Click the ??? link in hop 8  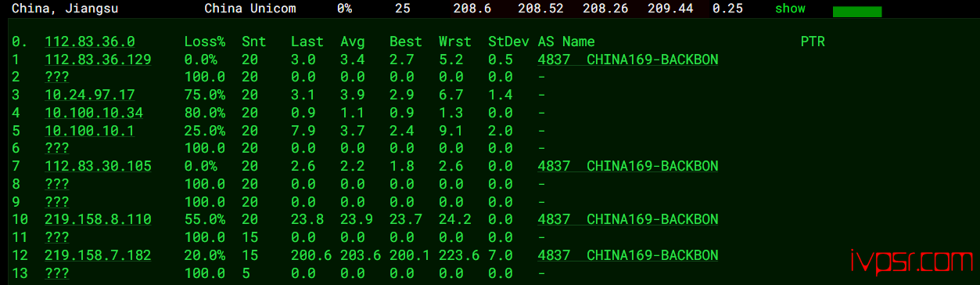(57, 184)
